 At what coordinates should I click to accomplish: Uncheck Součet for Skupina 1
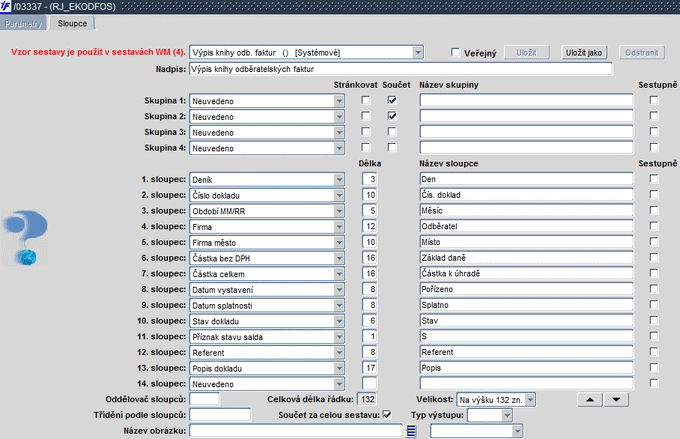pos(392,100)
